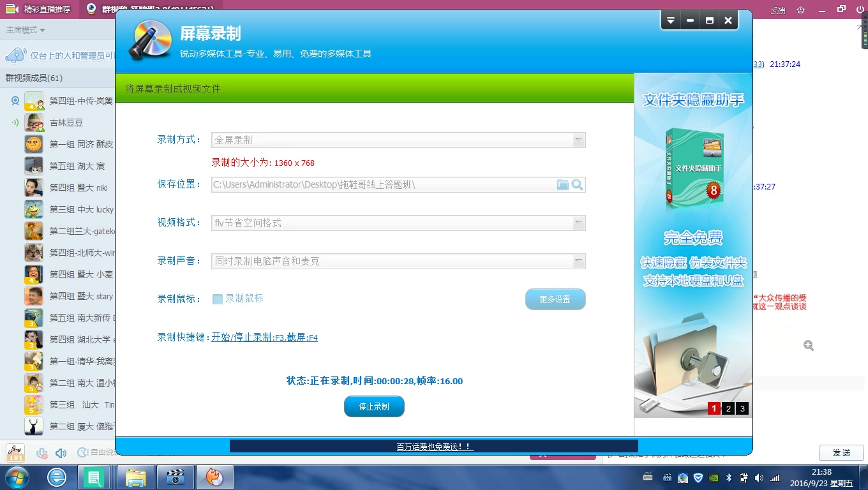Open the flame disc app in taskbar
Image resolution: width=868 pixels, height=490 pixels.
[x=215, y=477]
